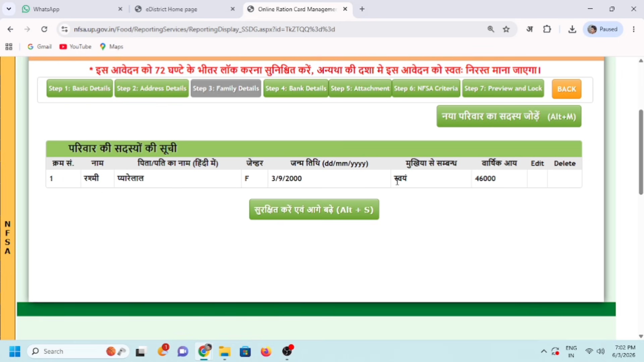Close the WhatsApp tab
This screenshot has width=644, height=362.
tap(120, 9)
